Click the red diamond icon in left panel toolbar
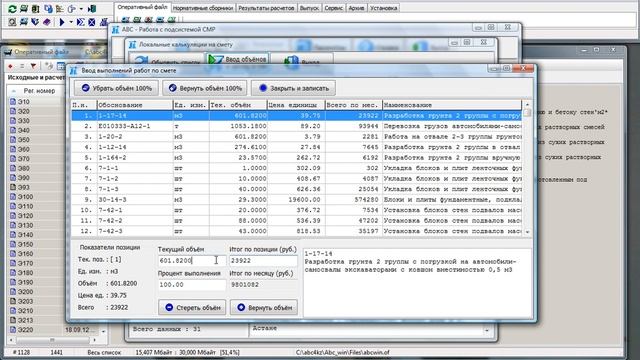This screenshot has height=360, width=640. pos(10,66)
